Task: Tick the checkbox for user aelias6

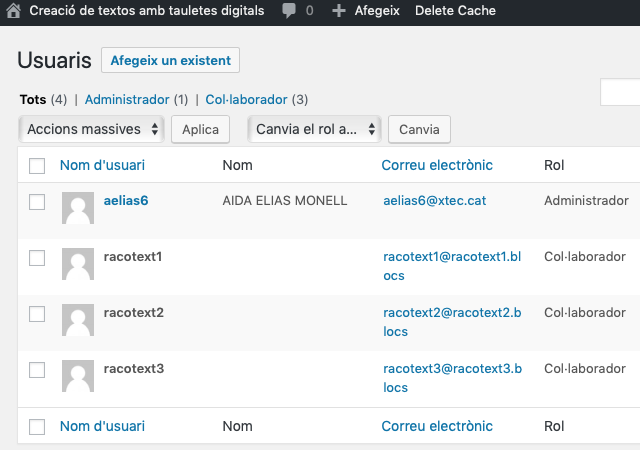Action: tap(37, 202)
